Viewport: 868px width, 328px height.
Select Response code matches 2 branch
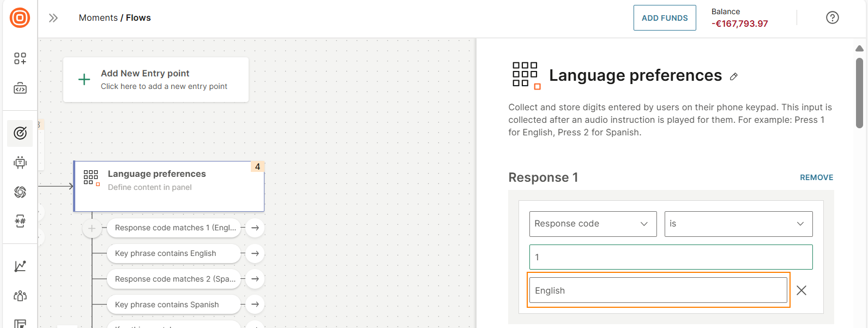(174, 279)
